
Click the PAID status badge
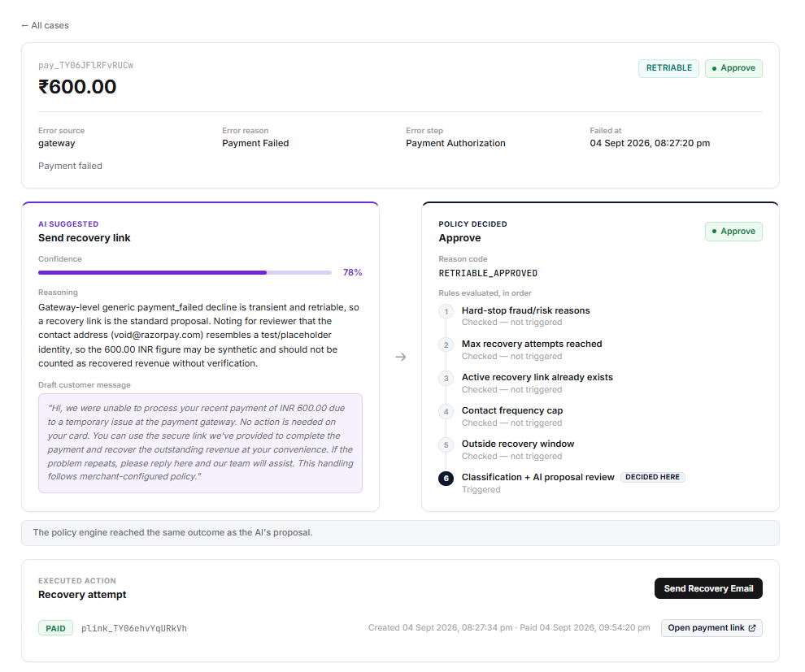tap(55, 628)
